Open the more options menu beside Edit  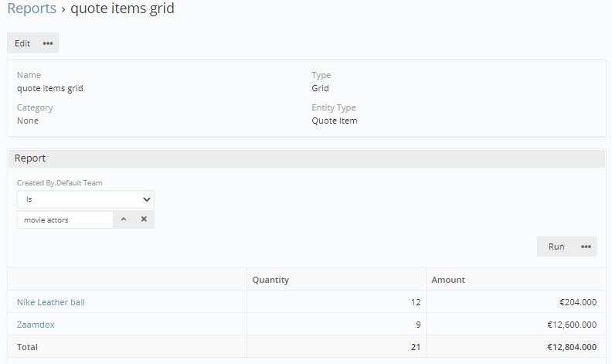pos(48,43)
